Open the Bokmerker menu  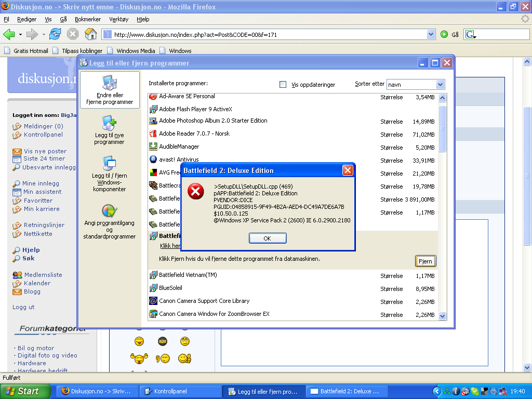tap(88, 19)
